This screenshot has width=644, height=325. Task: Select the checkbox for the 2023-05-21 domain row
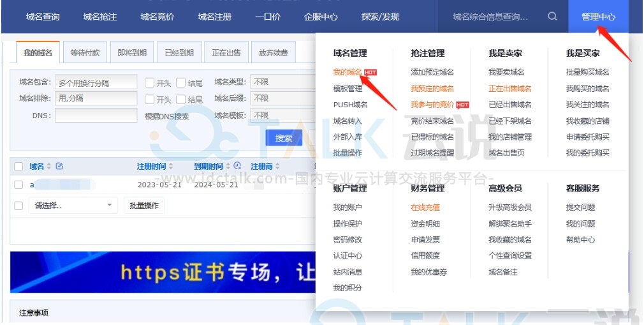(x=18, y=185)
